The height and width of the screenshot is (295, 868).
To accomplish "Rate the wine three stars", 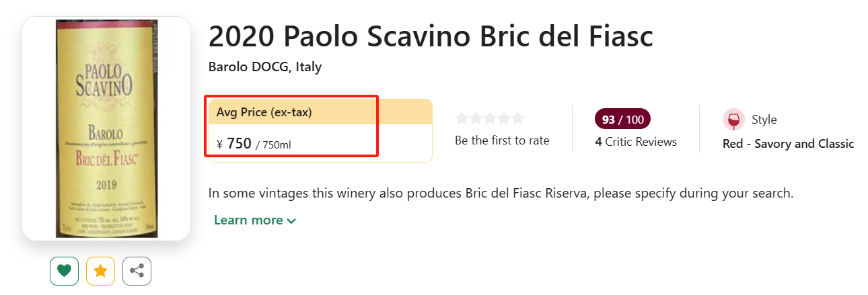I will click(x=490, y=119).
